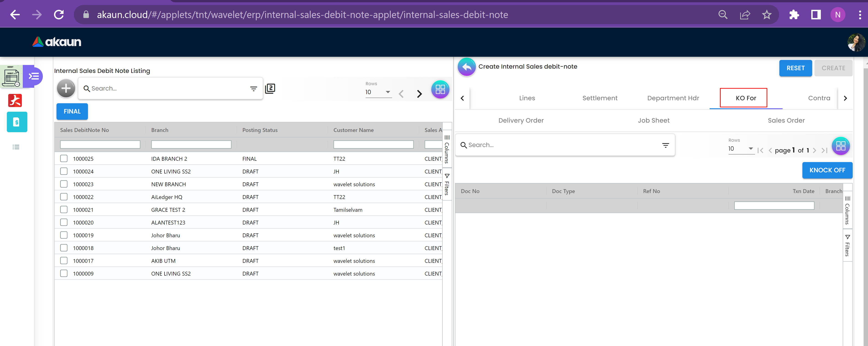Click the RESET button
This screenshot has height=346, width=868.
(x=795, y=68)
